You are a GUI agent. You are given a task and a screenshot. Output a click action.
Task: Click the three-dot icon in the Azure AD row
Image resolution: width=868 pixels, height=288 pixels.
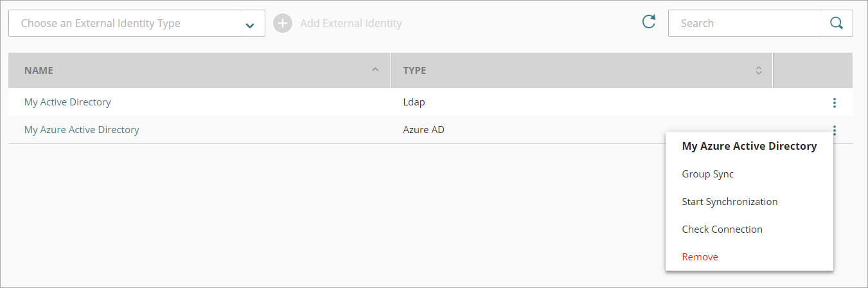click(834, 130)
